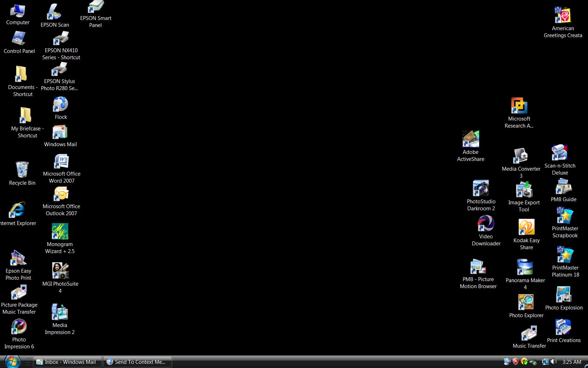This screenshot has height=368, width=588.
Task: Select My Briefcase - Shortcut folder
Action: [x=25, y=115]
